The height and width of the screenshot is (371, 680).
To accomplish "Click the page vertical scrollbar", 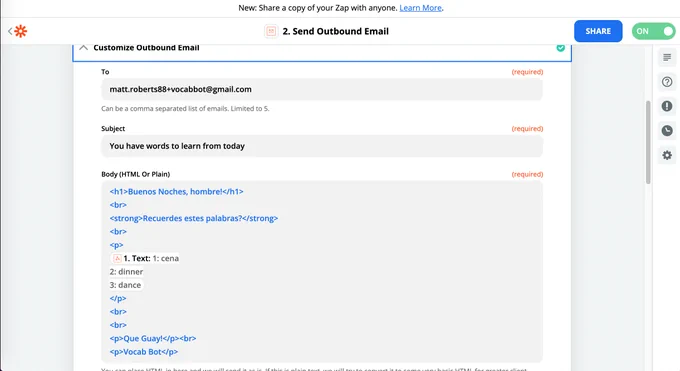I will point(648,142).
